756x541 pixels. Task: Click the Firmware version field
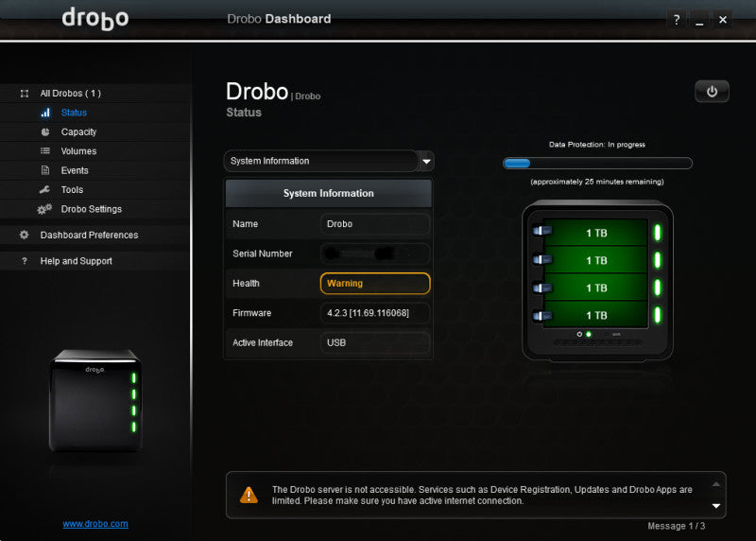[374, 313]
